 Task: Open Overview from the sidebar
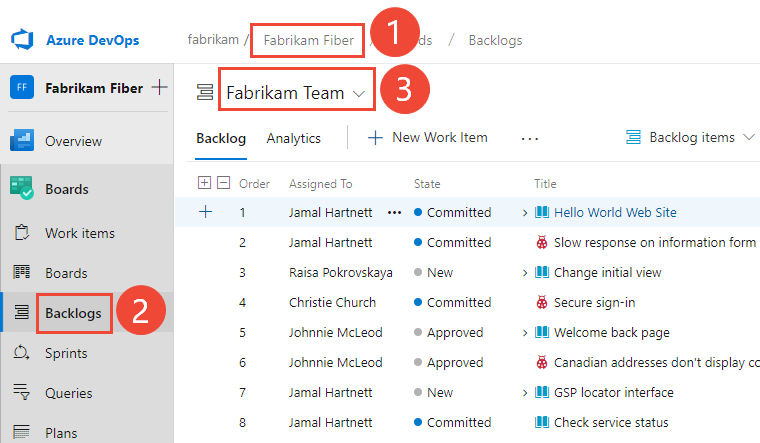(x=73, y=141)
